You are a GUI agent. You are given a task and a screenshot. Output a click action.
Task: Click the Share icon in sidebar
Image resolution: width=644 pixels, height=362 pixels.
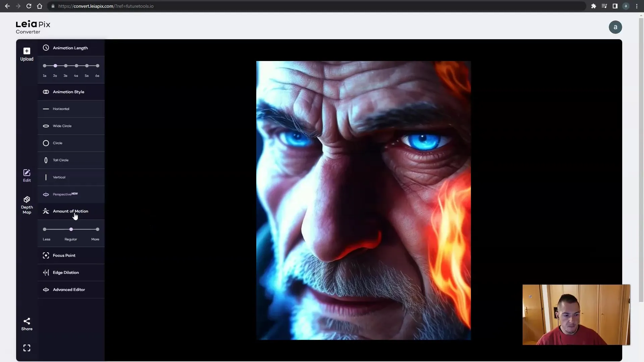(27, 321)
